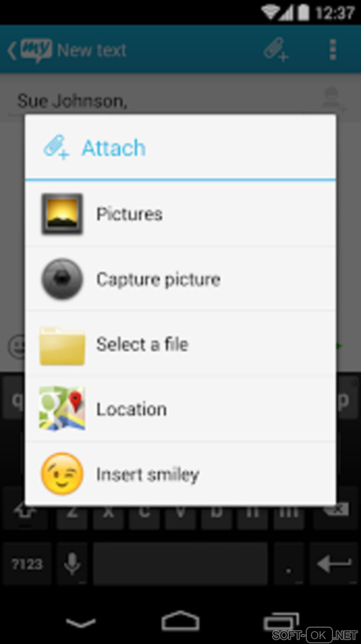The width and height of the screenshot is (361, 644).
Task: Tap the Location map icon
Action: click(x=62, y=409)
